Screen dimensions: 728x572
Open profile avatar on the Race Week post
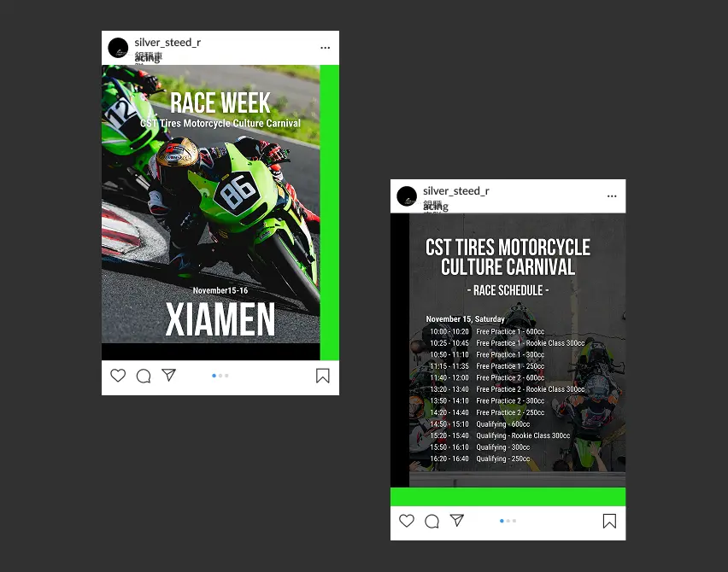118,48
